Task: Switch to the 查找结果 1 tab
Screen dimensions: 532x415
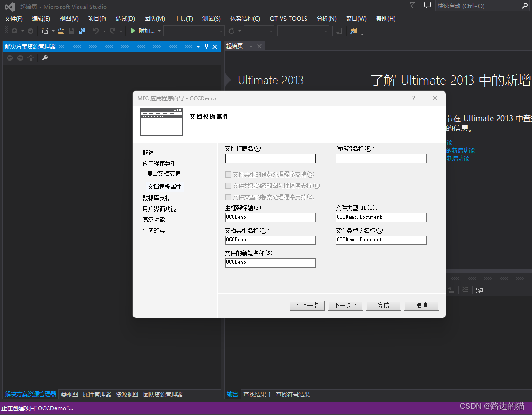Action: click(x=257, y=394)
